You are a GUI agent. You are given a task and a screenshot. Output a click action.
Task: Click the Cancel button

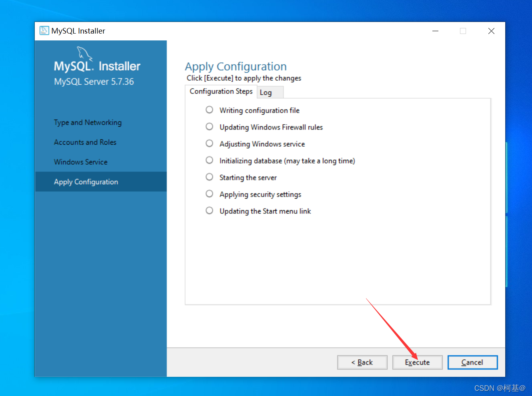[472, 362]
